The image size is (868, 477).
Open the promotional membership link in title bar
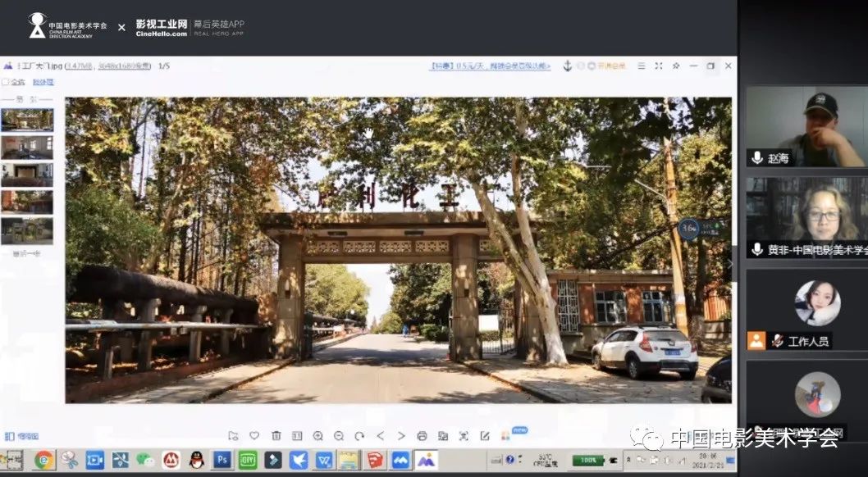490,66
